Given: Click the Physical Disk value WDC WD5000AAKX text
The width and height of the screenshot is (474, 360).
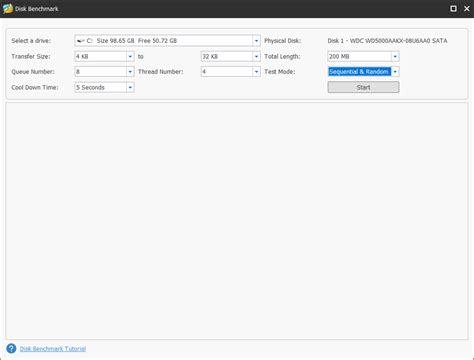Looking at the screenshot, I should (387, 41).
